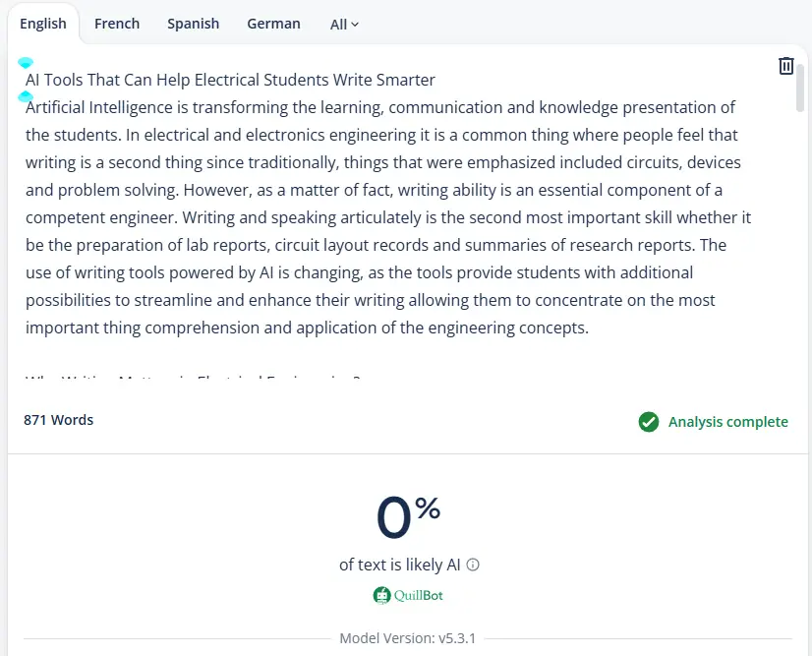Click the 'Analysis complete' status label

click(727, 422)
